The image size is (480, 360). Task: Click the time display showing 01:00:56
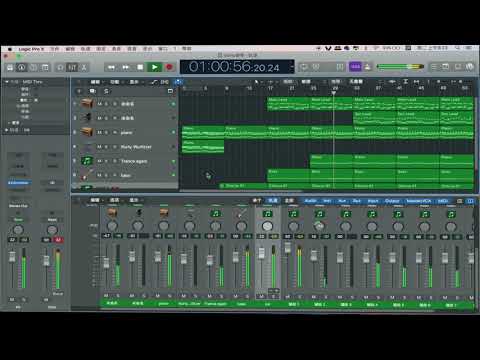pyautogui.click(x=237, y=67)
